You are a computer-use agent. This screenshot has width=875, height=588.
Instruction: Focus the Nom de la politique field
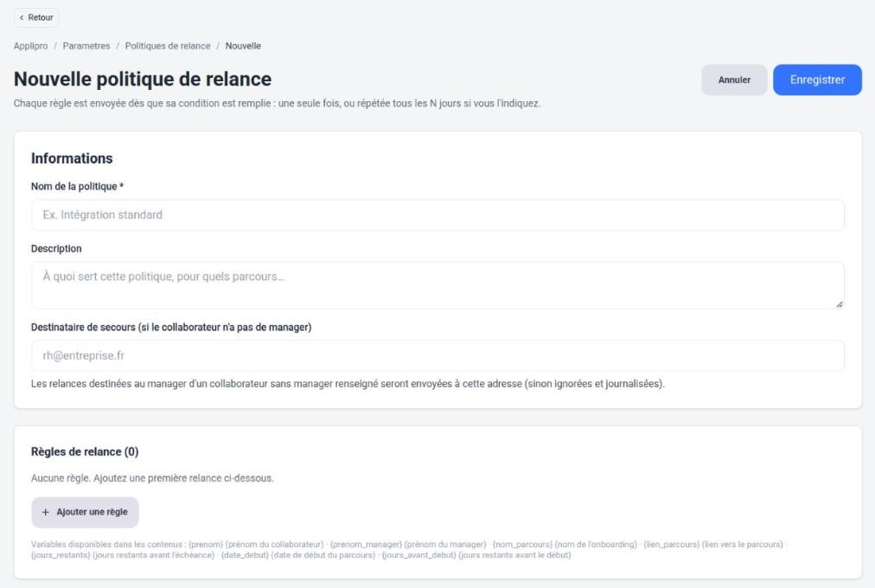coord(437,214)
